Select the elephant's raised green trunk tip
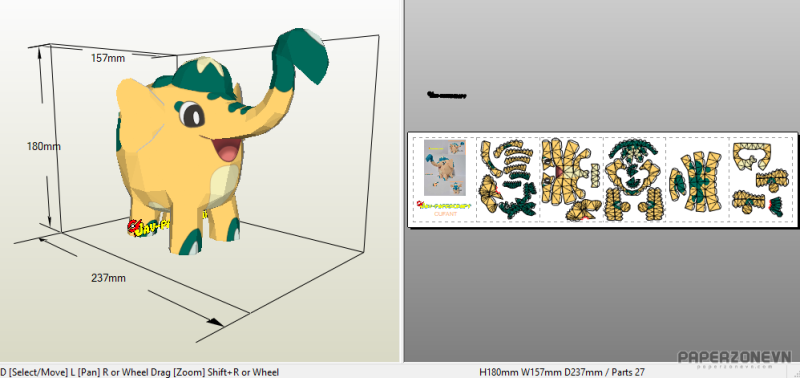Viewport: 800px width, 378px height. [301, 55]
